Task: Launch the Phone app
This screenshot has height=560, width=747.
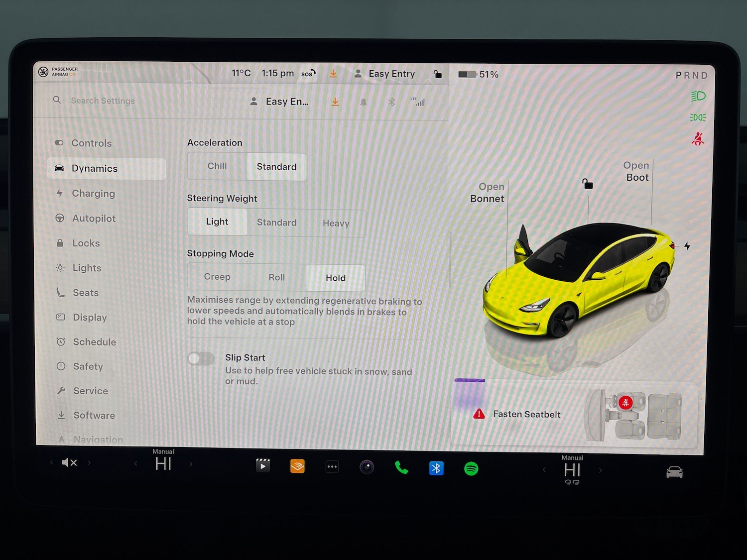Action: pos(401,468)
